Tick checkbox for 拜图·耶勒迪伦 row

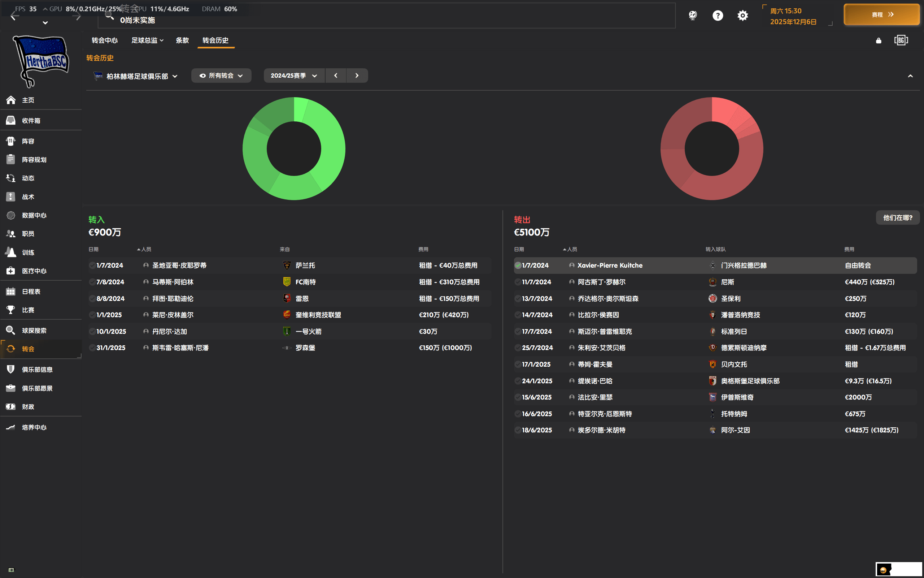pos(92,298)
